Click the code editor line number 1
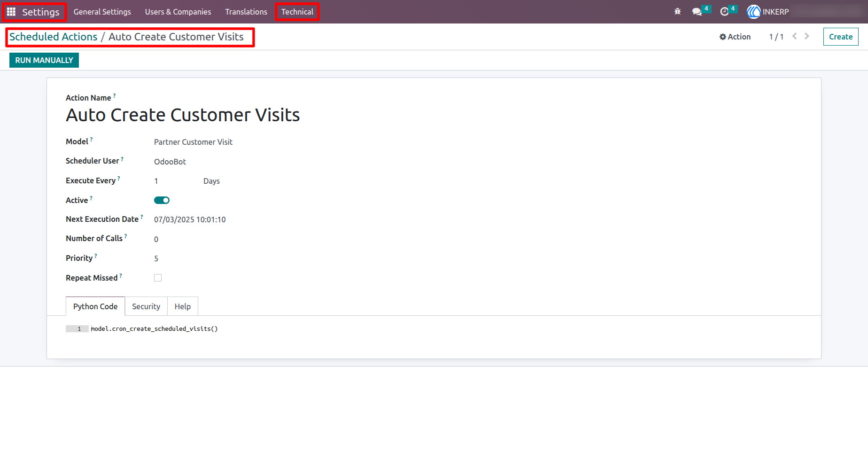Viewport: 868px width, 454px height. coord(79,329)
